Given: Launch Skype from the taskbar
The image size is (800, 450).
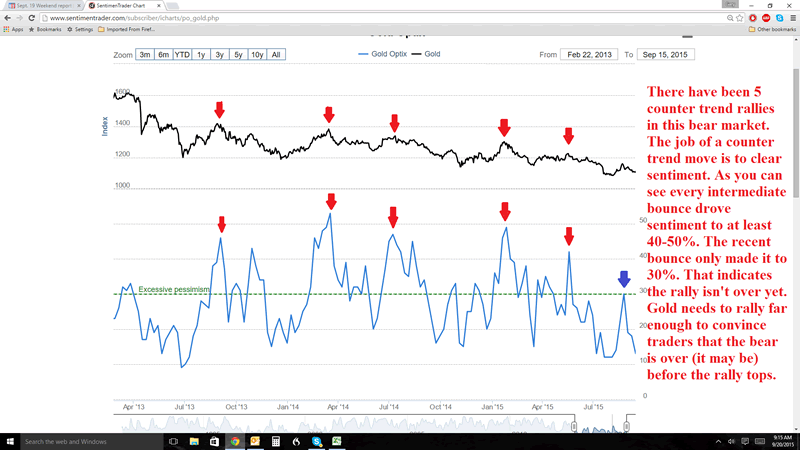Looking at the screenshot, I should [317, 441].
